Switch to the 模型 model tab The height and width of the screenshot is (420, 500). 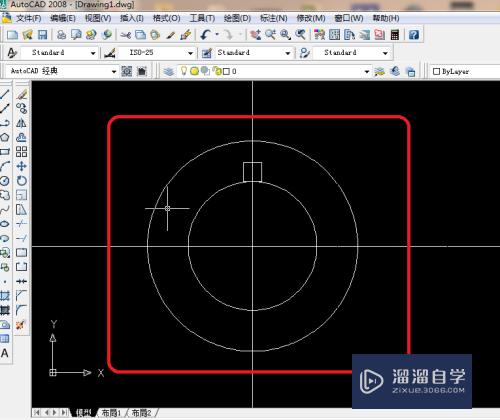84,413
